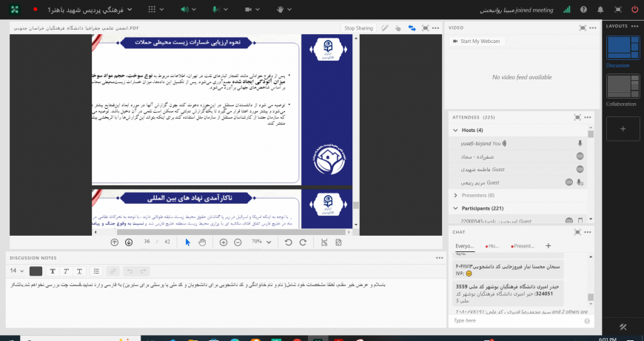
Task: Open the help question mark icon
Action: pyautogui.click(x=583, y=10)
